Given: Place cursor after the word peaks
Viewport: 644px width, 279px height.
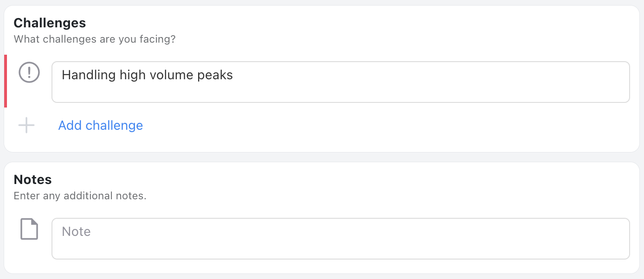Looking at the screenshot, I should click(x=234, y=75).
